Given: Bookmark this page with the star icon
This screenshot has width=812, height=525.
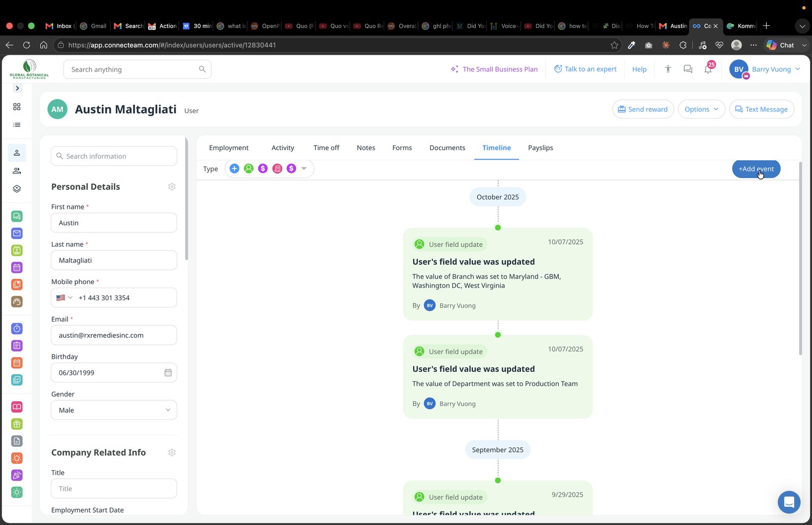Looking at the screenshot, I should (615, 45).
